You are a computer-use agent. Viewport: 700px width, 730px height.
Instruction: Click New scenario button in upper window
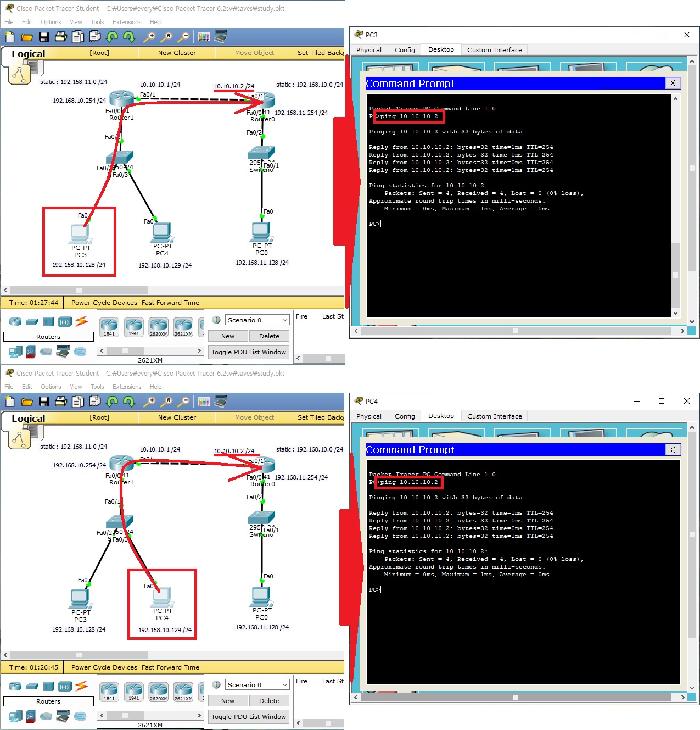[228, 336]
